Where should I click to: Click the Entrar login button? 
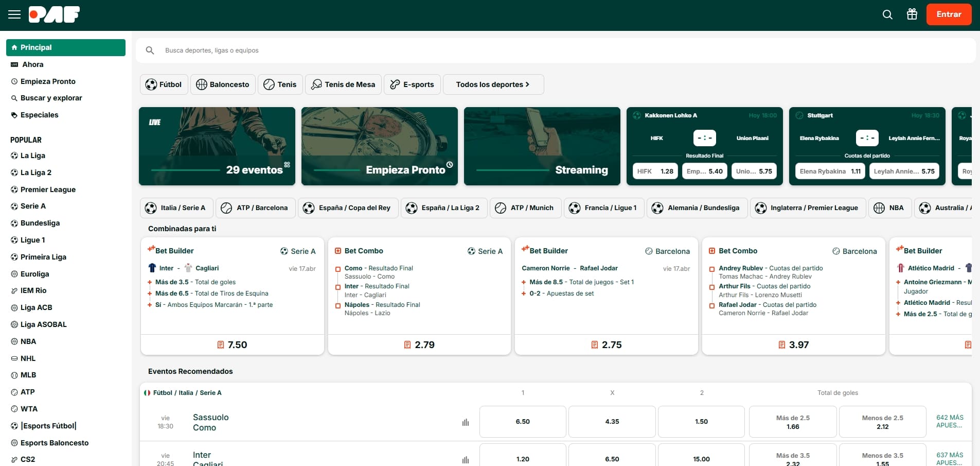[949, 14]
